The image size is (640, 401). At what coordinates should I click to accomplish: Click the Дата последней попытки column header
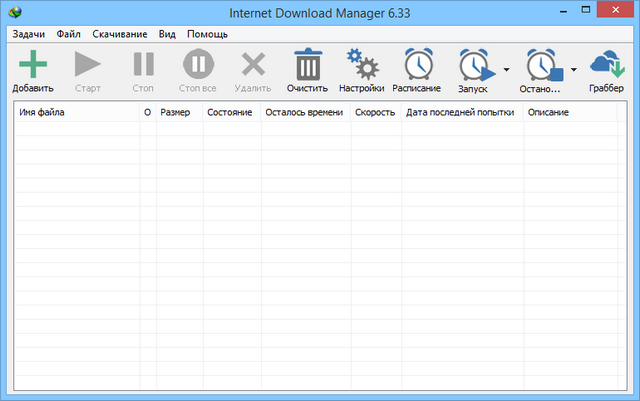tap(461, 113)
